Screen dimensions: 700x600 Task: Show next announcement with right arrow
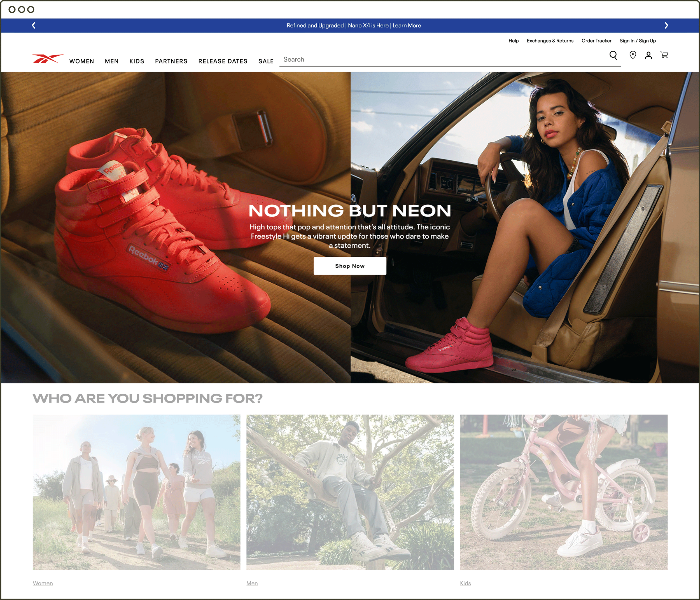[x=666, y=25]
